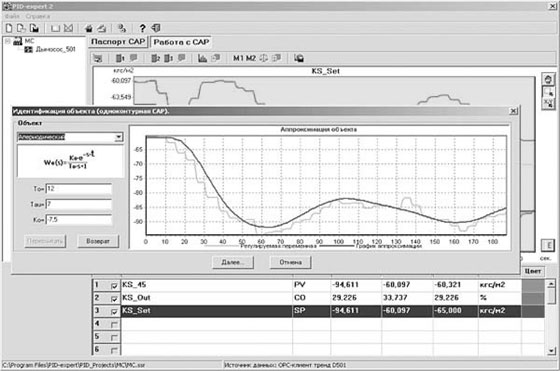Click the settings gears toolbar icon

122,28
